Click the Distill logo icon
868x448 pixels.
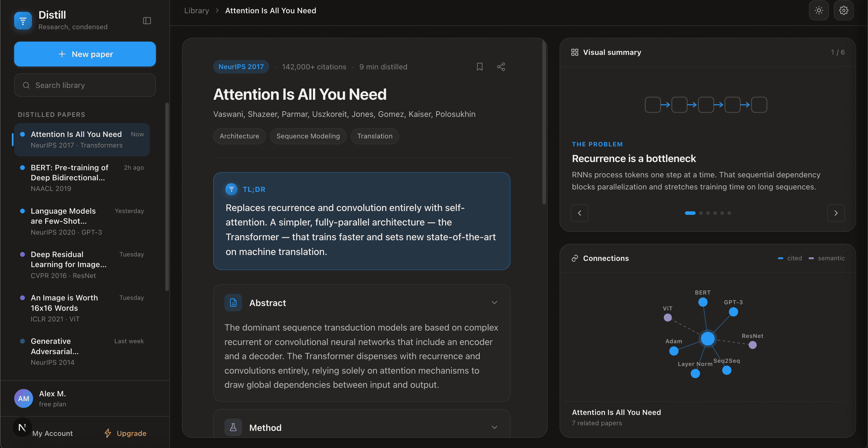(23, 21)
